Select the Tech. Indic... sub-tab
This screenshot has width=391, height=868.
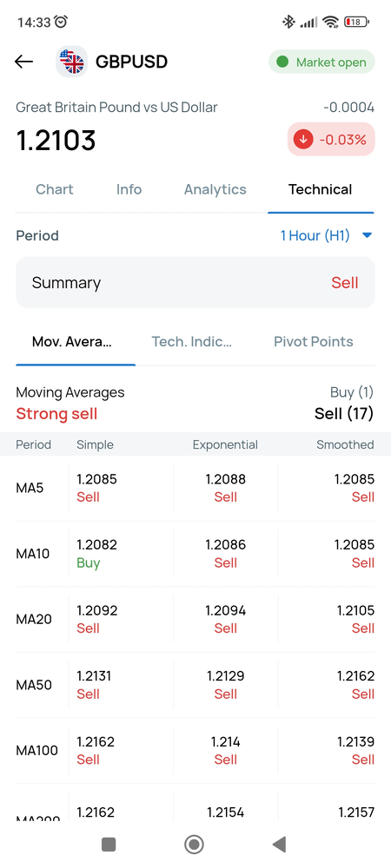pos(192,341)
